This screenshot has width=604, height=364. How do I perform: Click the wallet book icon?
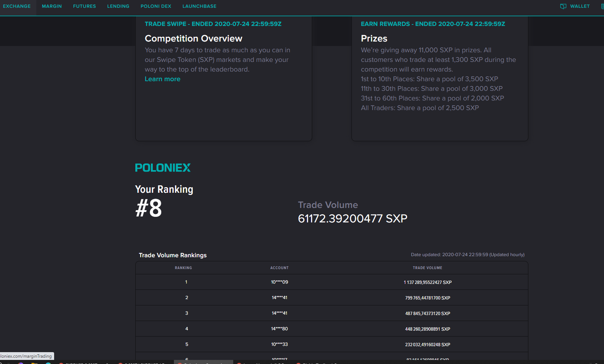(563, 6)
